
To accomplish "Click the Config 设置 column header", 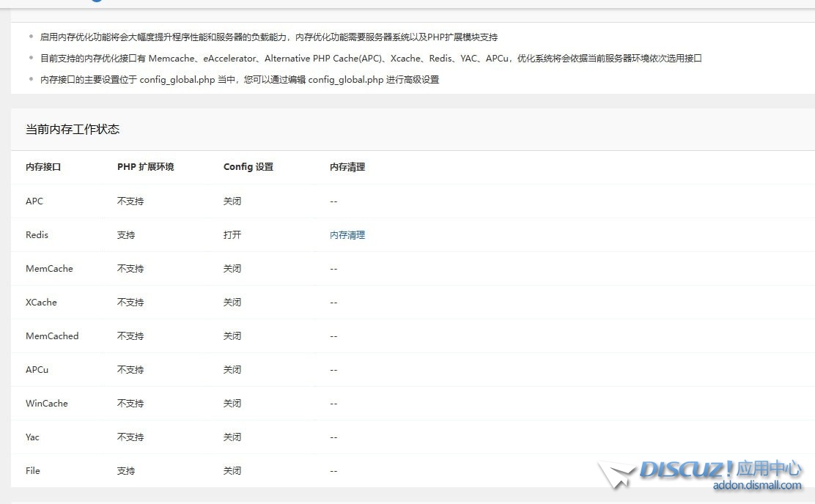I will pos(248,167).
